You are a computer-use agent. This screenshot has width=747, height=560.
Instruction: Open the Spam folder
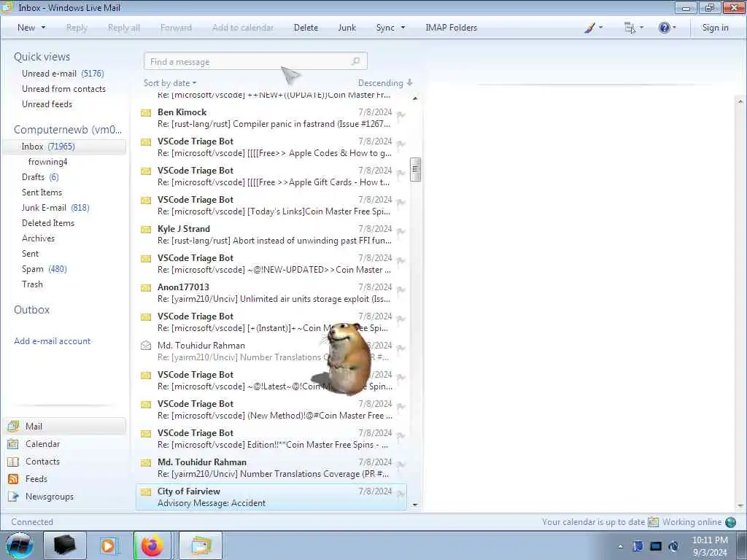(x=44, y=269)
